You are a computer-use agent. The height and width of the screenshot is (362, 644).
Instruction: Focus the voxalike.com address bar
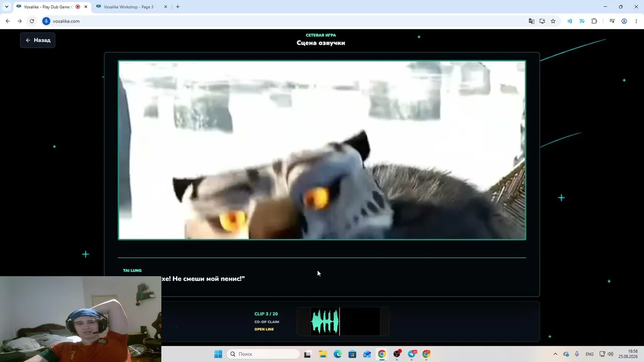287,21
